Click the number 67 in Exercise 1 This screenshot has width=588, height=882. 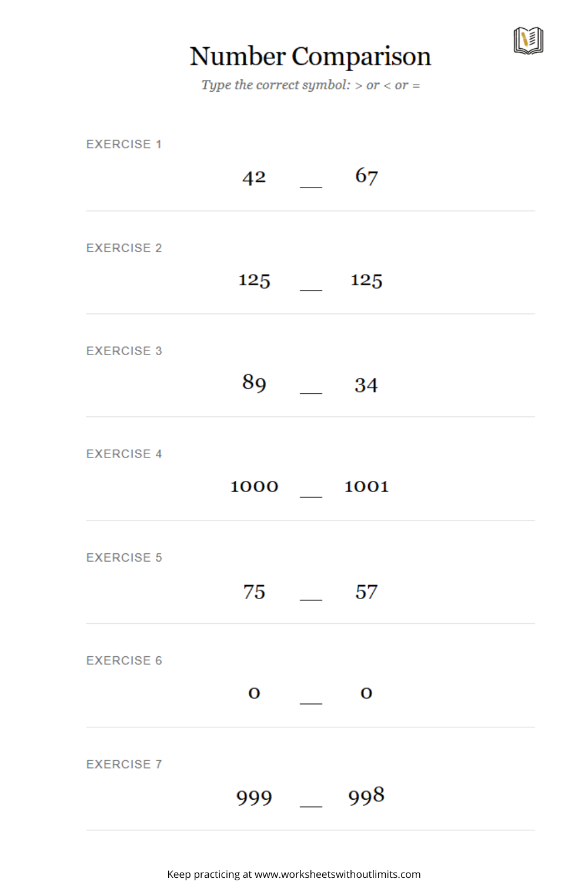click(x=366, y=176)
